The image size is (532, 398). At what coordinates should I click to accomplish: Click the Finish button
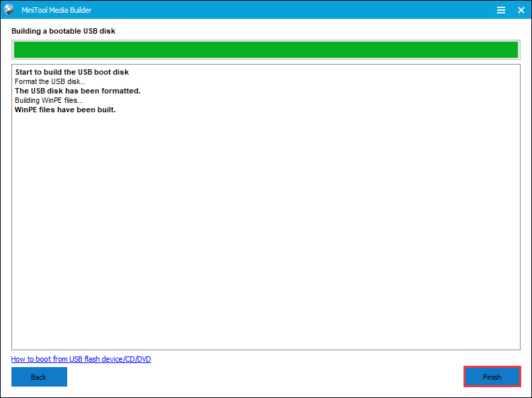point(492,377)
